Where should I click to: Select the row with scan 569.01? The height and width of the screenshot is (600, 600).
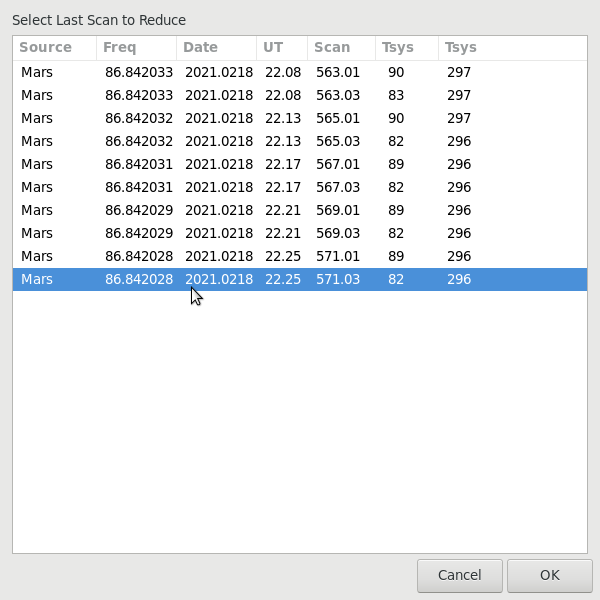coord(300,210)
